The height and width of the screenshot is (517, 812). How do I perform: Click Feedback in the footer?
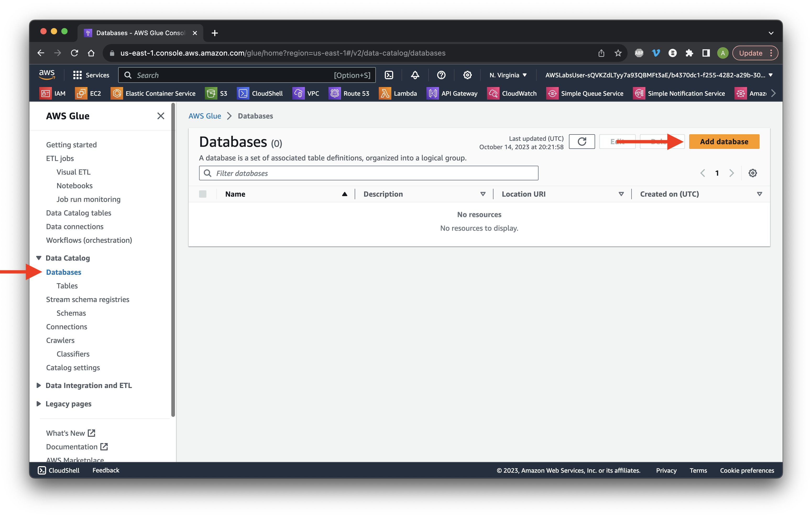coord(106,470)
